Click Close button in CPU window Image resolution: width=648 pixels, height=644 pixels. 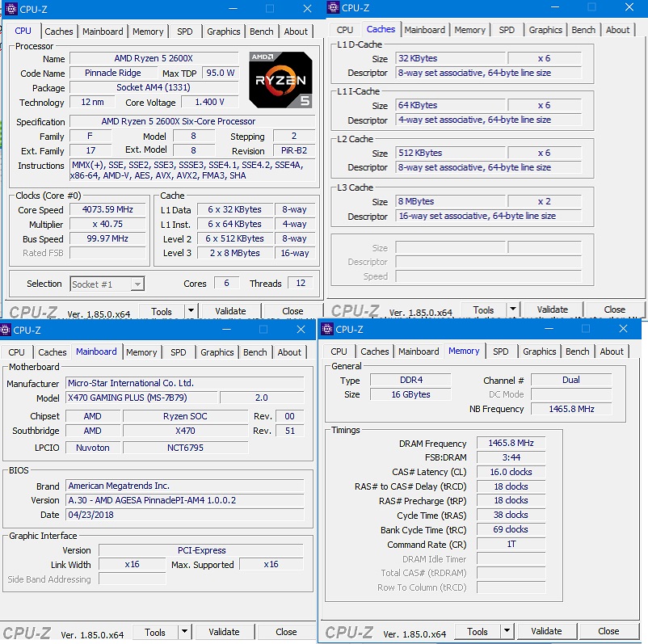[x=292, y=311]
